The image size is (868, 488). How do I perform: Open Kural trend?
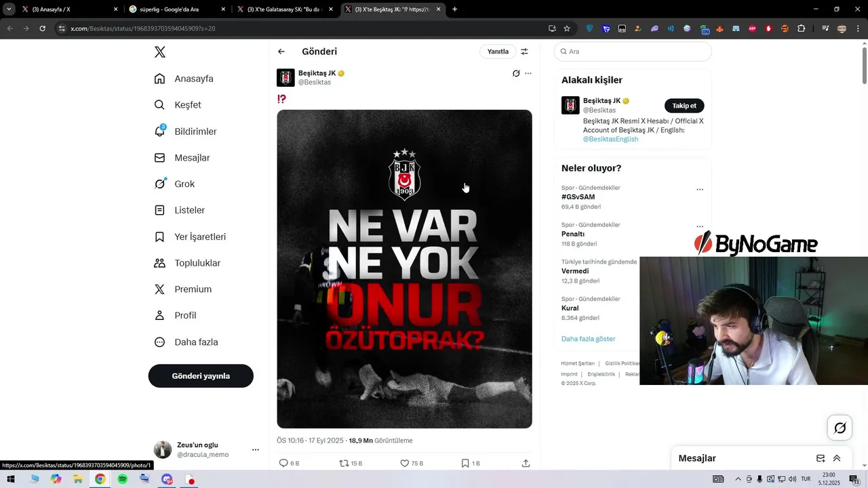[570, 308]
